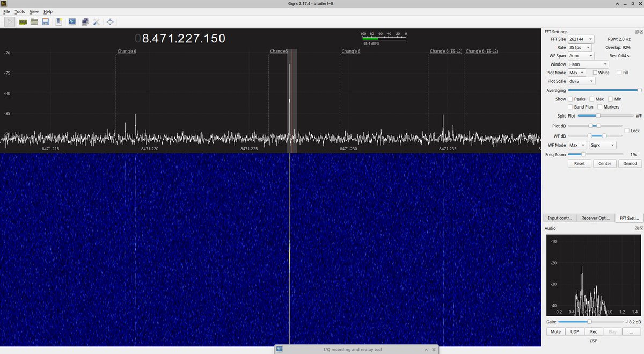Enable the Fill plot checkbox
The height and width of the screenshot is (354, 644).
click(x=623, y=73)
